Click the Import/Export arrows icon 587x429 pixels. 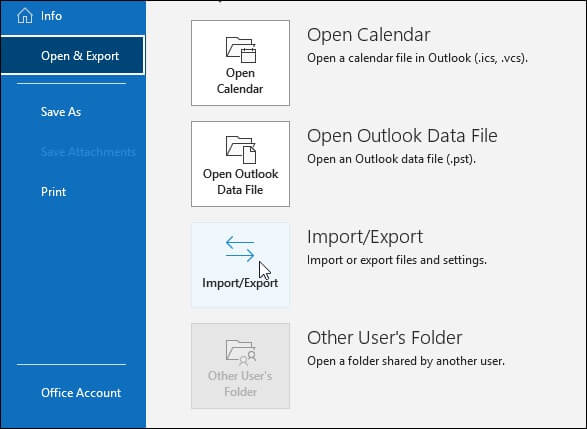click(240, 249)
